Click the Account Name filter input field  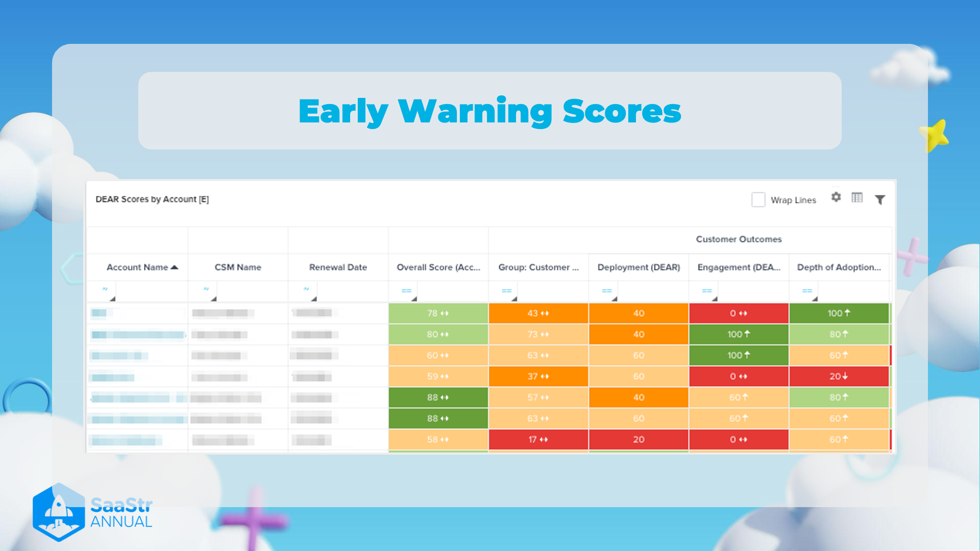click(x=152, y=292)
